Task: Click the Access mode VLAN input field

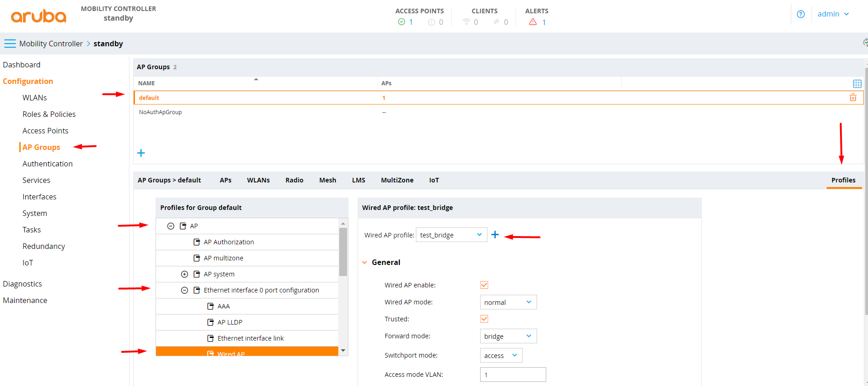Action: [513, 375]
